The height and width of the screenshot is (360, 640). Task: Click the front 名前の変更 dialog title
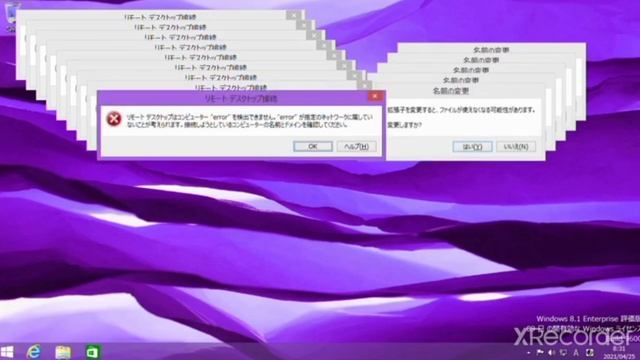(x=451, y=91)
